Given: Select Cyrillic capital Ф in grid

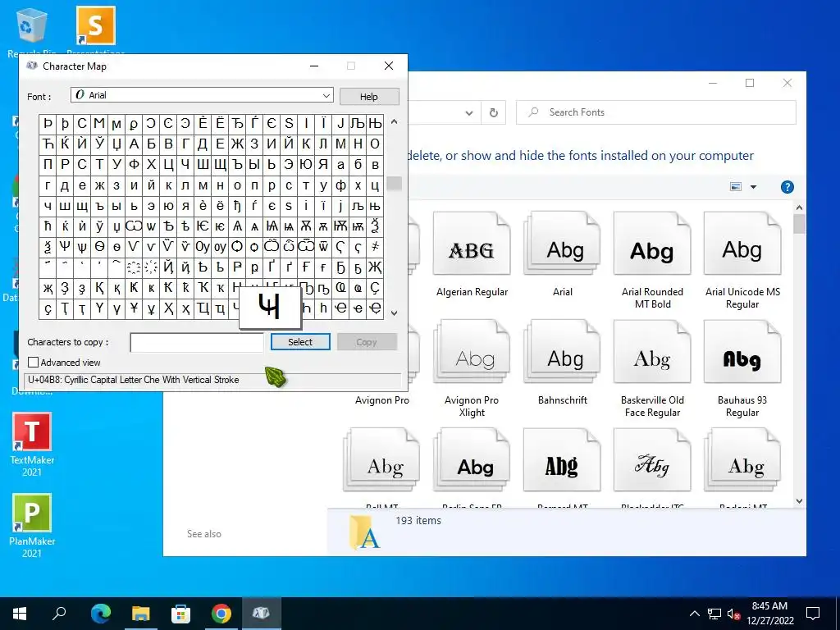Looking at the screenshot, I should click(134, 164).
